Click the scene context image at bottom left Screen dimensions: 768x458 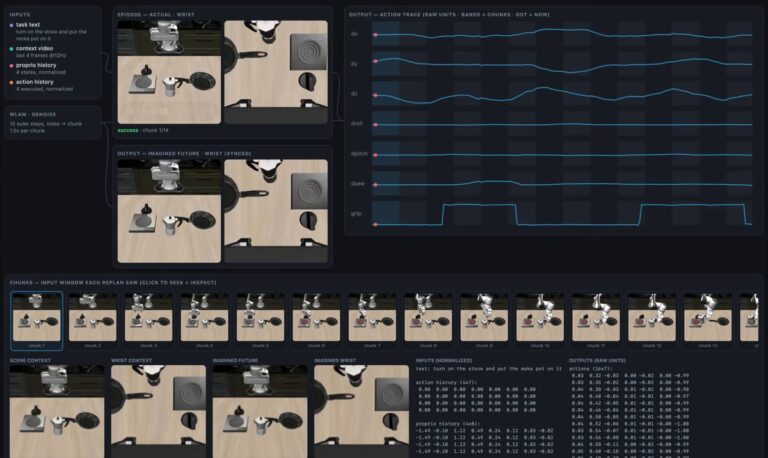click(57, 411)
